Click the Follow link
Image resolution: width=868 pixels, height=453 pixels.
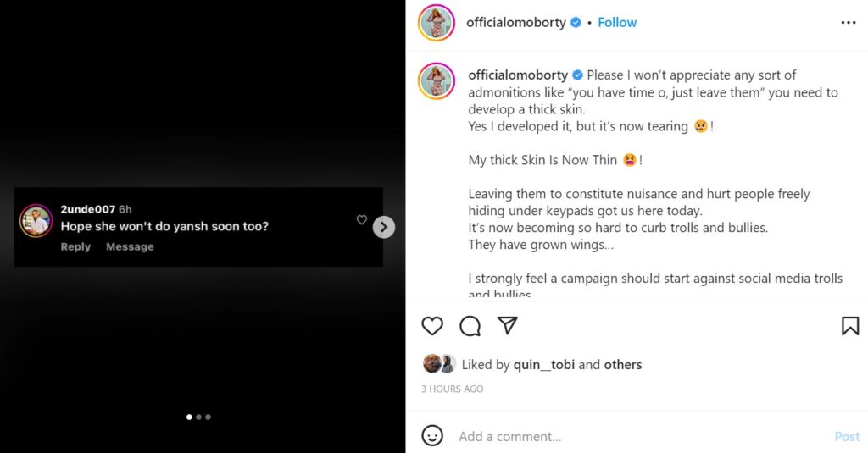tap(617, 23)
